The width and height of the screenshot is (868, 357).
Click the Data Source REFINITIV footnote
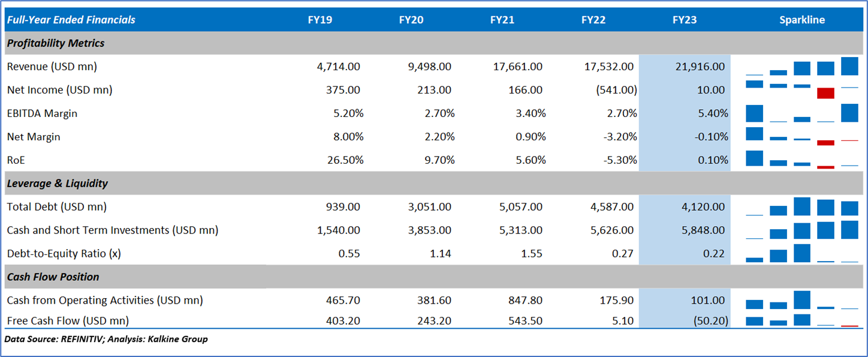tap(106, 339)
